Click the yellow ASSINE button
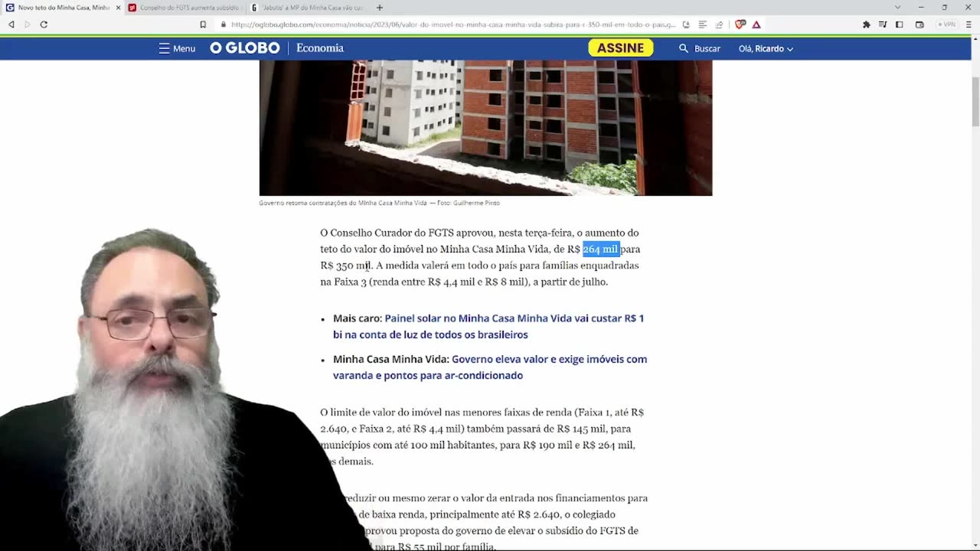Viewport: 980px width, 551px height. tap(621, 47)
